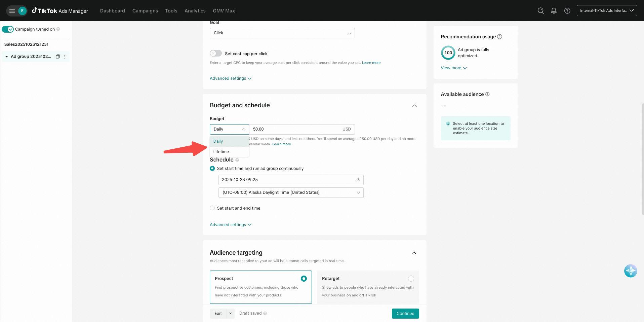Duplicate the ad group with copy icon
This screenshot has height=322, width=644.
(57, 57)
